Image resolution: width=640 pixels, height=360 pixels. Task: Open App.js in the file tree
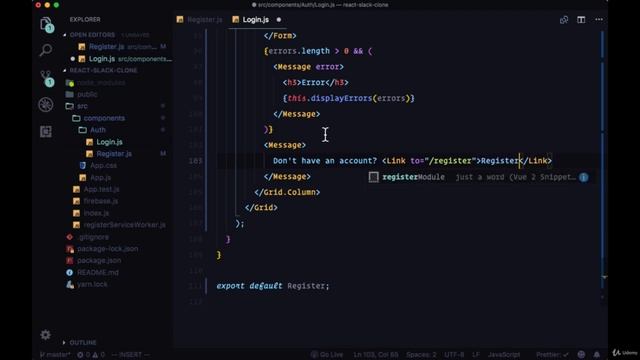100,178
